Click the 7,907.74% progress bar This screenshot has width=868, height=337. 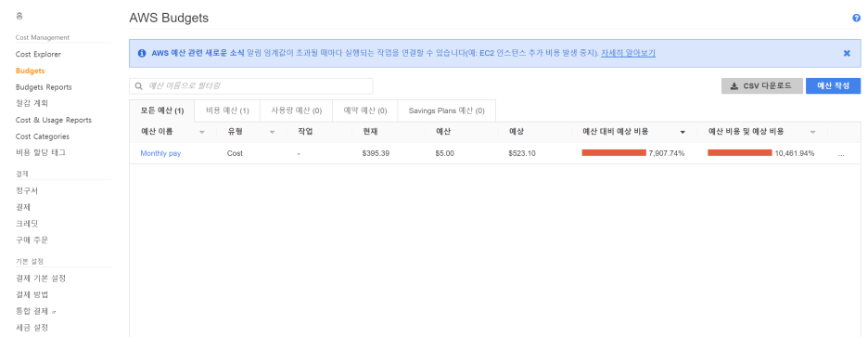click(x=614, y=152)
